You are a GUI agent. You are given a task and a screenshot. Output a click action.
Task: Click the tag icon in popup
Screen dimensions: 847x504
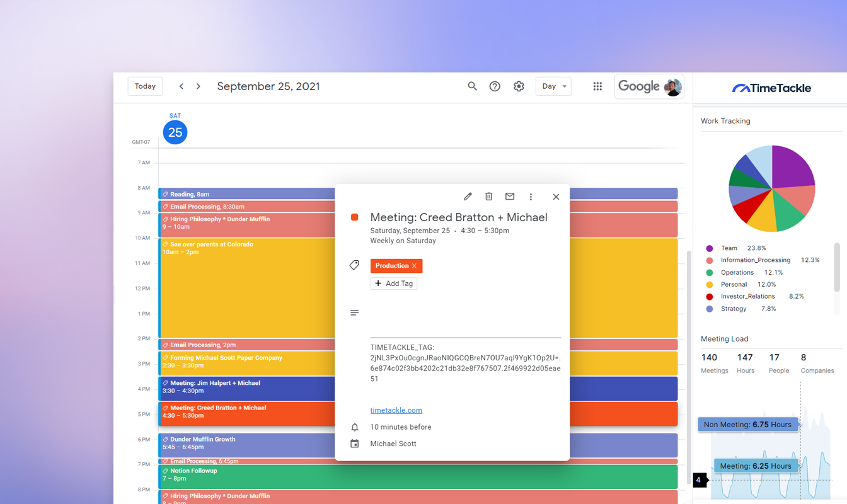(354, 265)
